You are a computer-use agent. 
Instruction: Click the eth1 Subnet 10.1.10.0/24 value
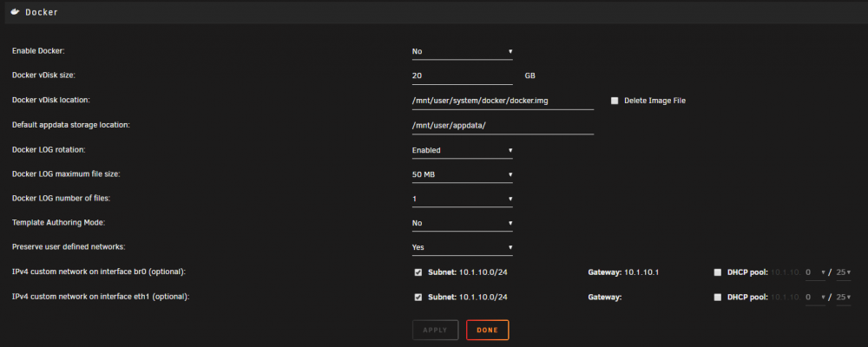pos(483,298)
